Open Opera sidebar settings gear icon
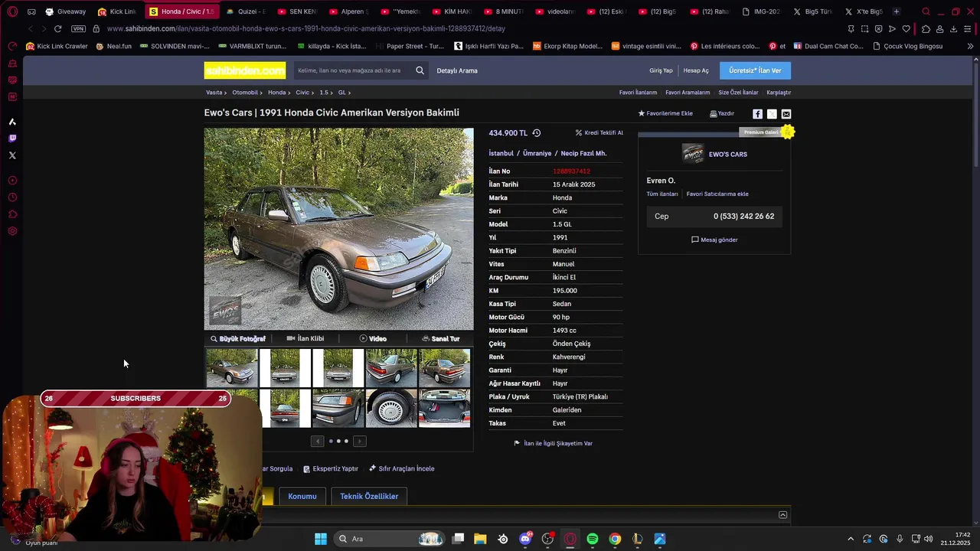Image resolution: width=980 pixels, height=551 pixels. 12,231
